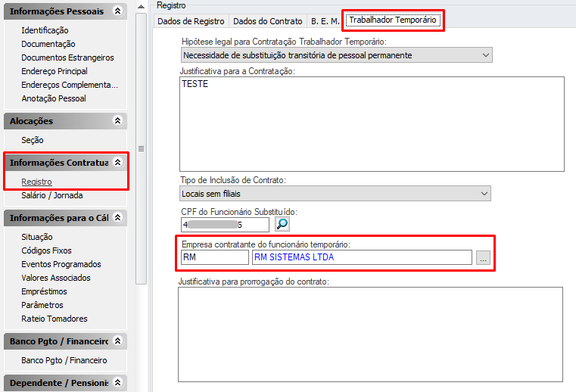The height and width of the screenshot is (392, 576).
Task: Collapse the Alocações section
Action: 117,120
